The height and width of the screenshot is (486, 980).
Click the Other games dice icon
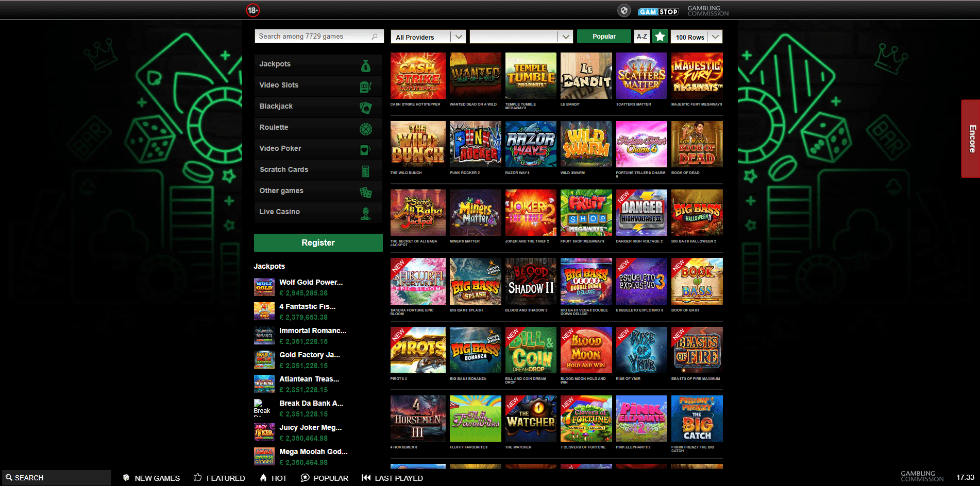coord(366,192)
